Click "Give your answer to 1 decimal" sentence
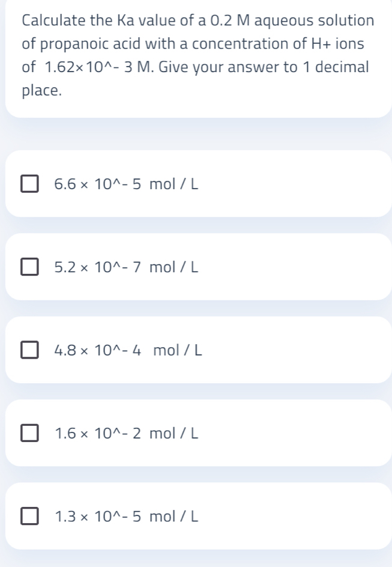Screen dimensions: 392x567 point(264,68)
